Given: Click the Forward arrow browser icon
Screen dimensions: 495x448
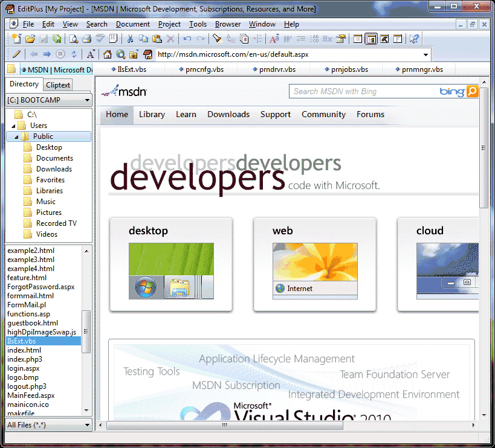Looking at the screenshot, I should [x=47, y=54].
